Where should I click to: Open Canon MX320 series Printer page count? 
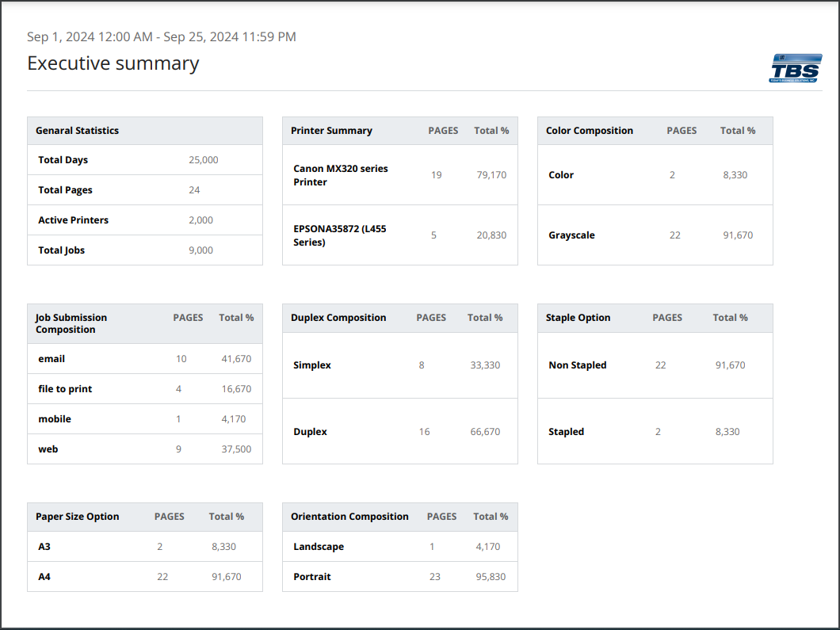point(437,175)
